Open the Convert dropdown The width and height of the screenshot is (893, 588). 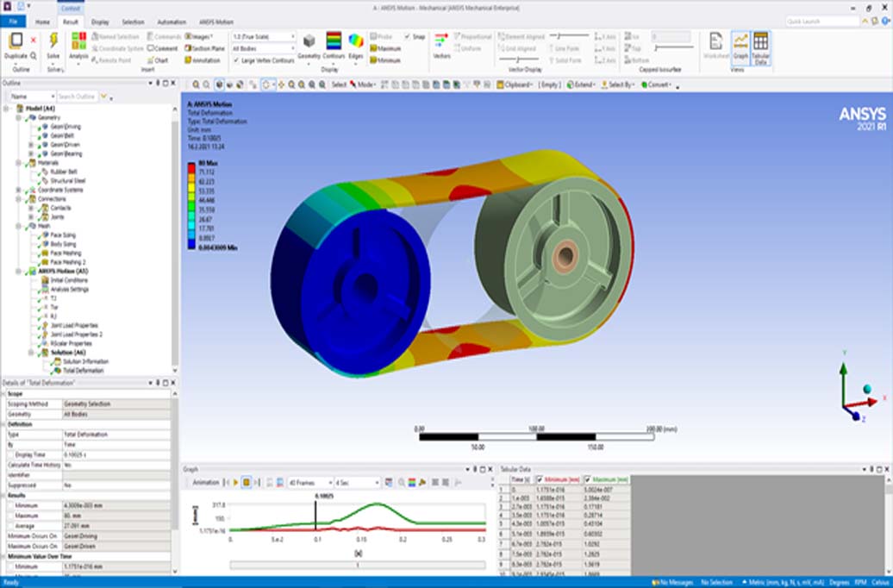coord(657,84)
